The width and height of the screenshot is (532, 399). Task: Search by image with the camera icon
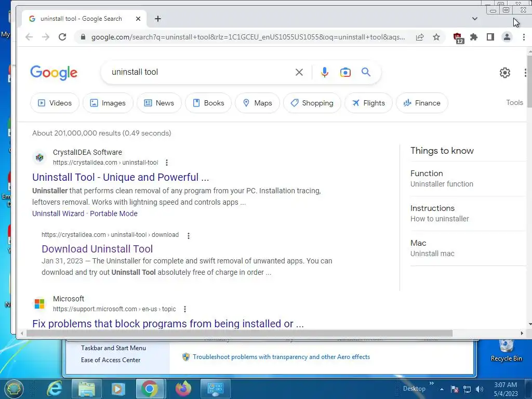tap(345, 72)
